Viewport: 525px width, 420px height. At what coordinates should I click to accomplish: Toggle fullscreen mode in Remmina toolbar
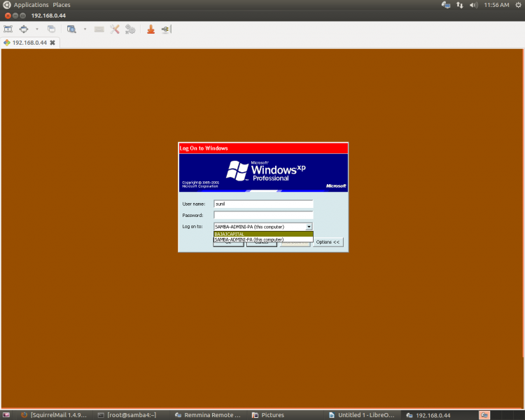click(x=24, y=29)
